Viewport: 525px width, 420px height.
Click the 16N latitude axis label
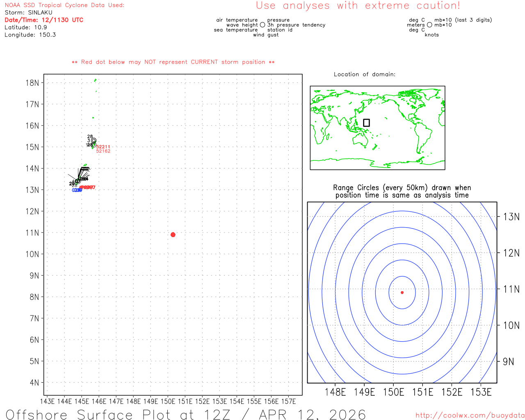click(32, 126)
